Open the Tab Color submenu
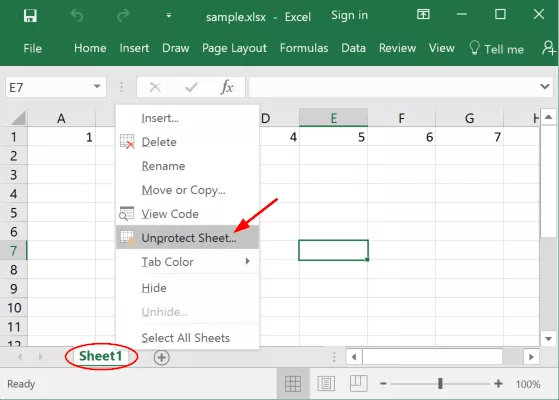 coord(188,262)
